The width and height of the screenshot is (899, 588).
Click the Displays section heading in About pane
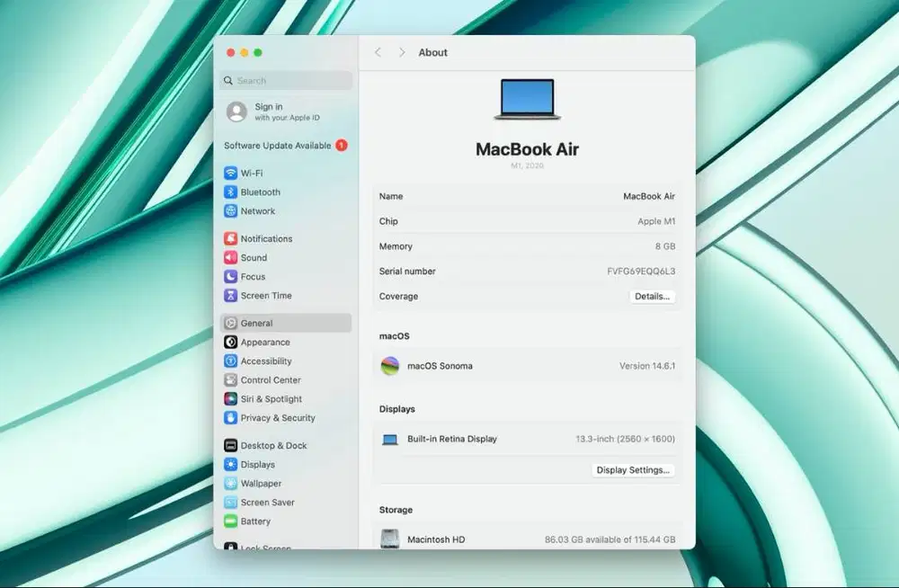[396, 409]
